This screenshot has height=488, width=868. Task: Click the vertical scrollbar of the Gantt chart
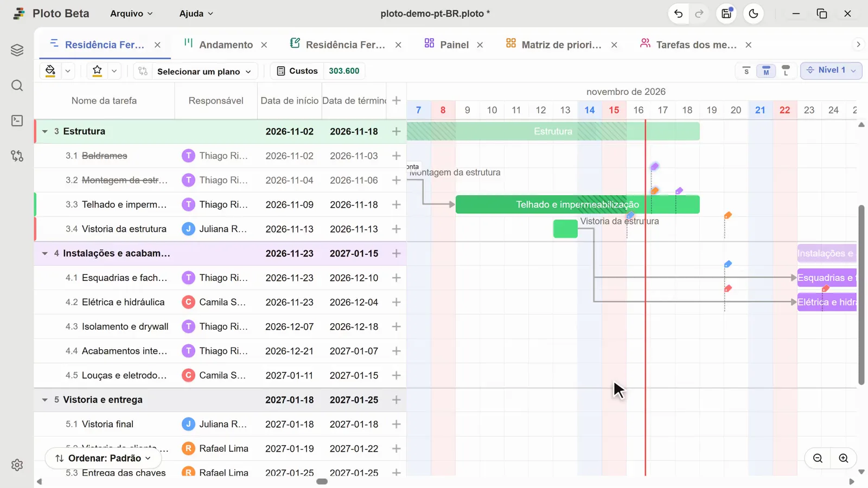tap(861, 295)
